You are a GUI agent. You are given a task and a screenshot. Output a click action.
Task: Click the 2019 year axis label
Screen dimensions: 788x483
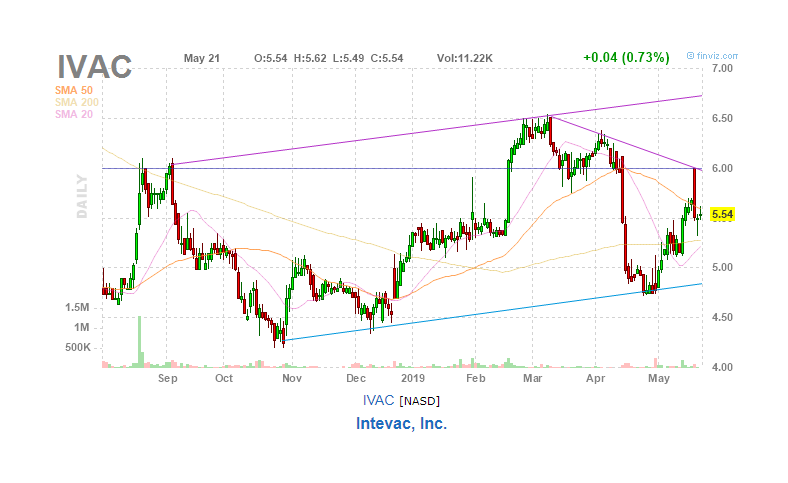pyautogui.click(x=413, y=378)
